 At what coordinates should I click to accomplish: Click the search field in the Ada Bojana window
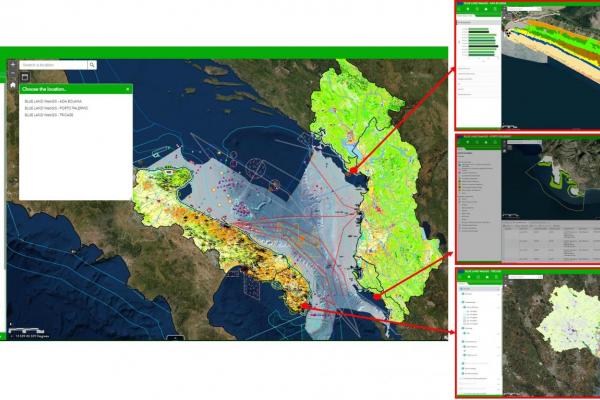[524, 9]
